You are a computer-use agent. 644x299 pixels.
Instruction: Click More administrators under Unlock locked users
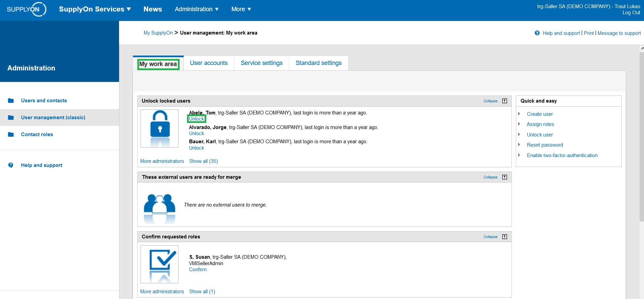162,161
